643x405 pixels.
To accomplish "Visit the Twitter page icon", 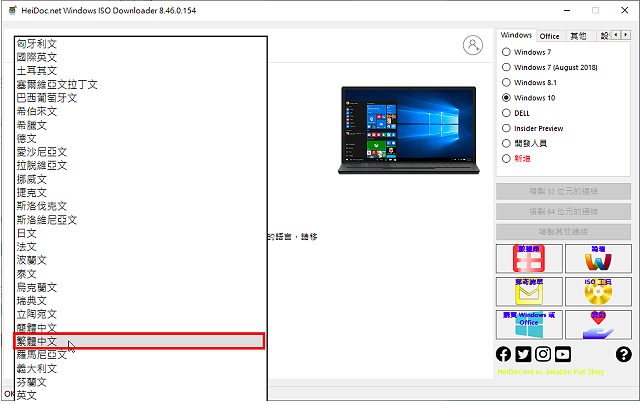I will 523,354.
